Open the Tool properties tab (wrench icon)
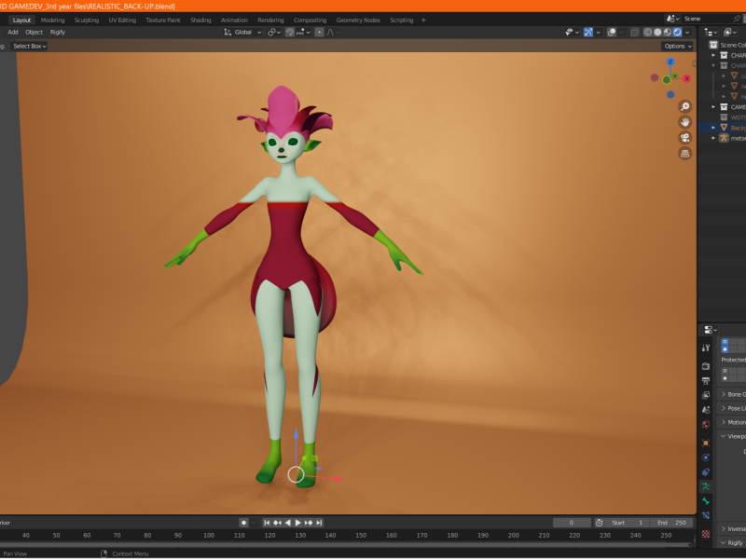 (706, 348)
